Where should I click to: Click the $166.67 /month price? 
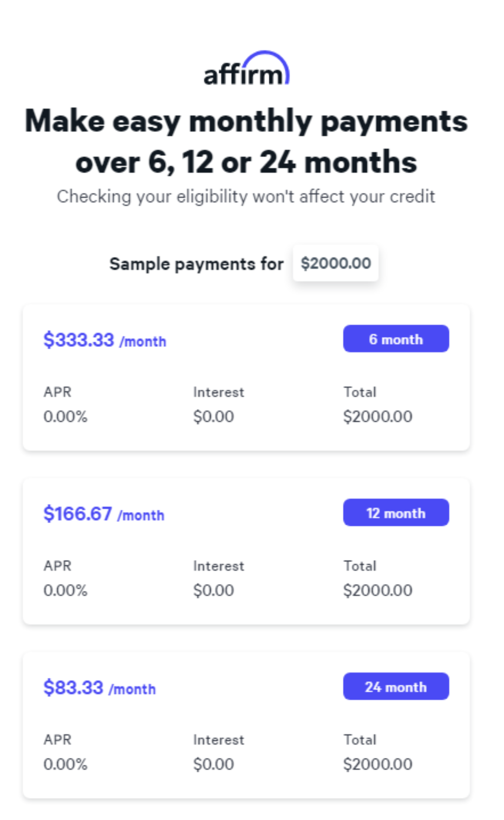tap(104, 514)
